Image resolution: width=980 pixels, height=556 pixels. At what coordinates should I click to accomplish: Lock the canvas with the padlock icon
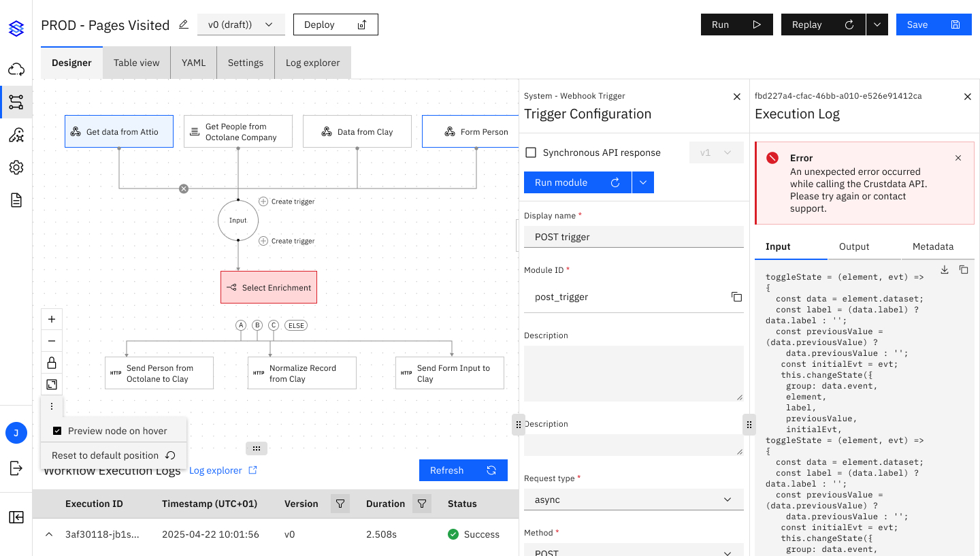coord(51,362)
